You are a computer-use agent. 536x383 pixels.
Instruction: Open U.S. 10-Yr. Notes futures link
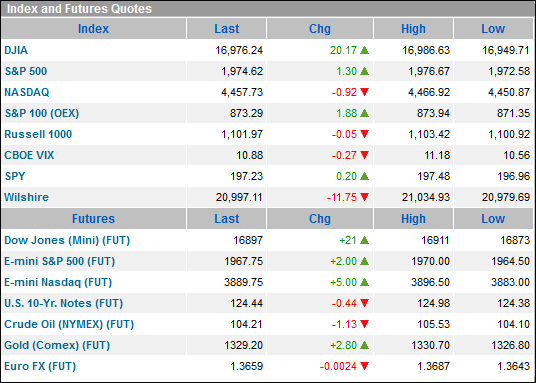pyautogui.click(x=64, y=303)
